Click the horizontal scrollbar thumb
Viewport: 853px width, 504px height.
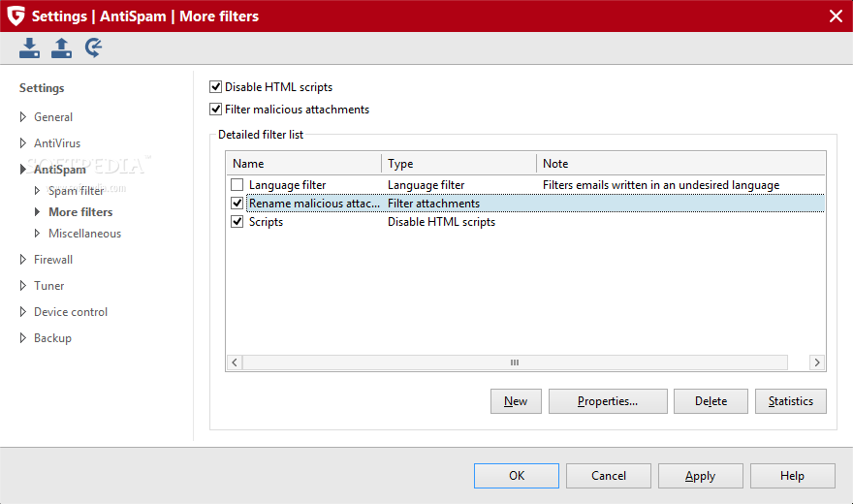click(x=515, y=362)
